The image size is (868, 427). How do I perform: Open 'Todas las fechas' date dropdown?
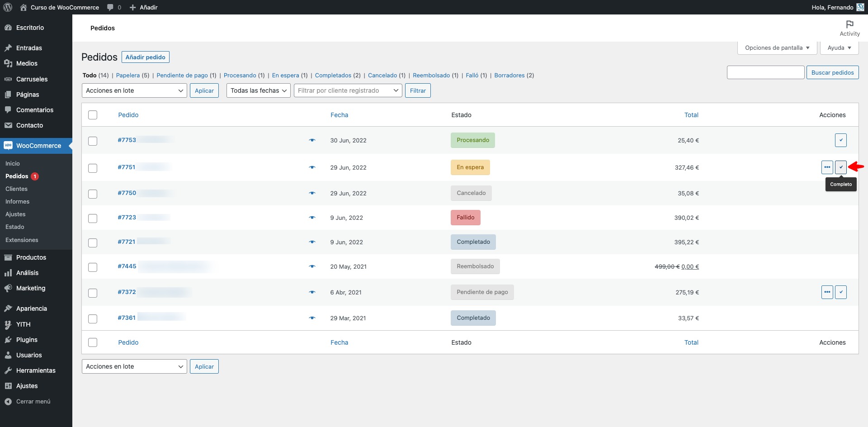pyautogui.click(x=258, y=90)
